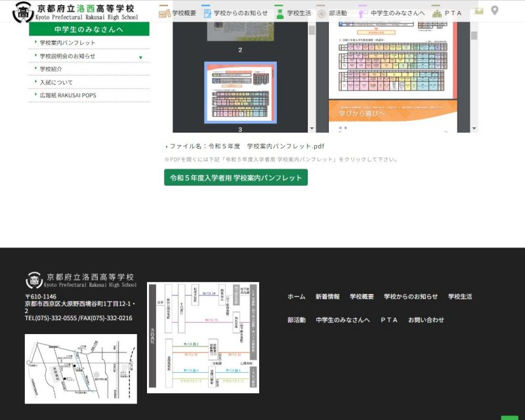Click the green back-to-top button at bottom right
Image resolution: width=525 pixels, height=420 pixels.
[510, 417]
